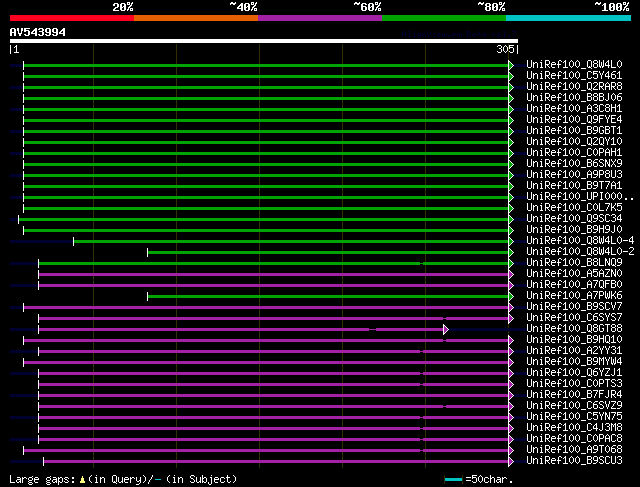This screenshot has width=640, height=487.
Task: Select the UniRef100_Q2QY10 label
Action: [574, 141]
